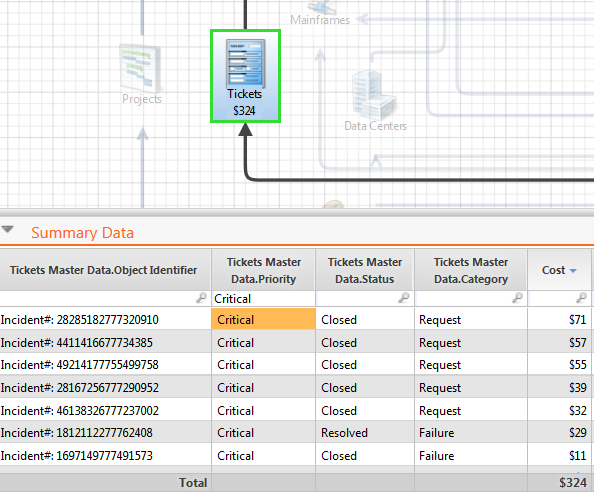Select the highlighted Critical cell in first row
This screenshot has height=492, width=594.
click(263, 319)
